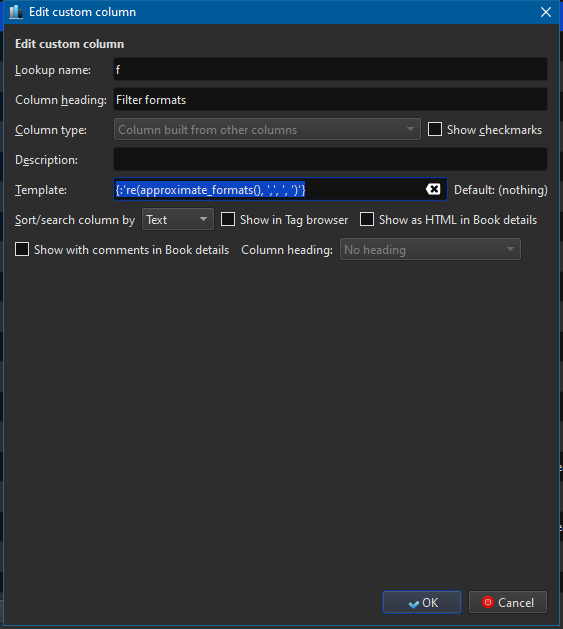Click inside the Template expression field
Viewport: 563px width, 629px height.
coord(280,189)
